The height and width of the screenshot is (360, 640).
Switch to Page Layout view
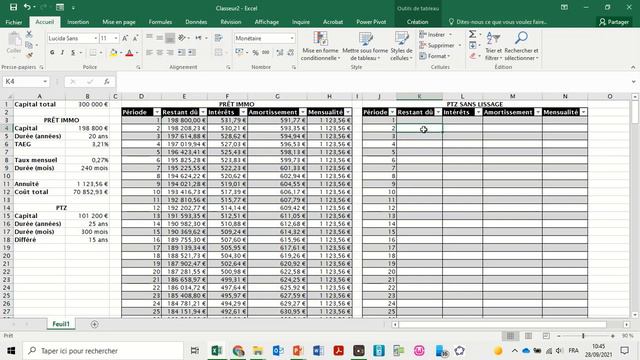(x=528, y=336)
